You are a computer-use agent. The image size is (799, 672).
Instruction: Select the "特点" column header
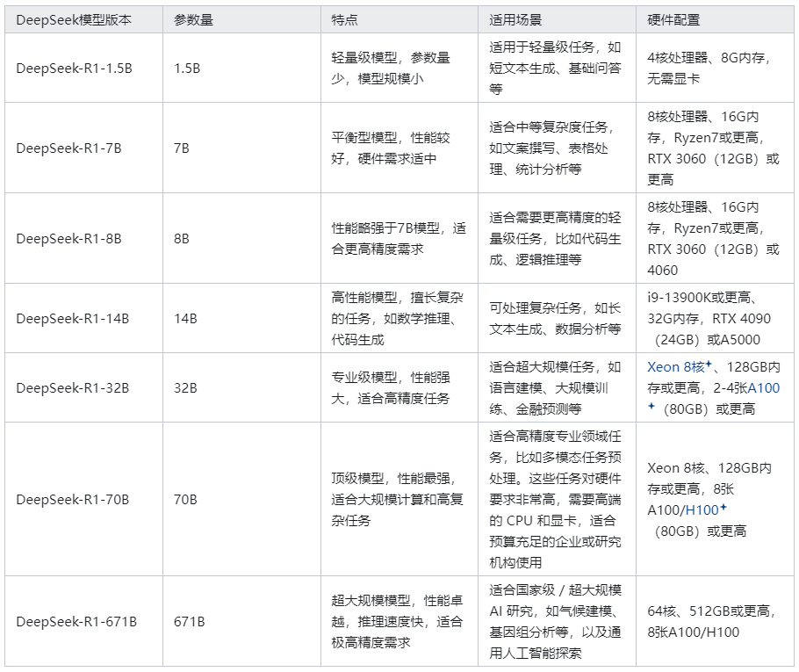coord(344,20)
